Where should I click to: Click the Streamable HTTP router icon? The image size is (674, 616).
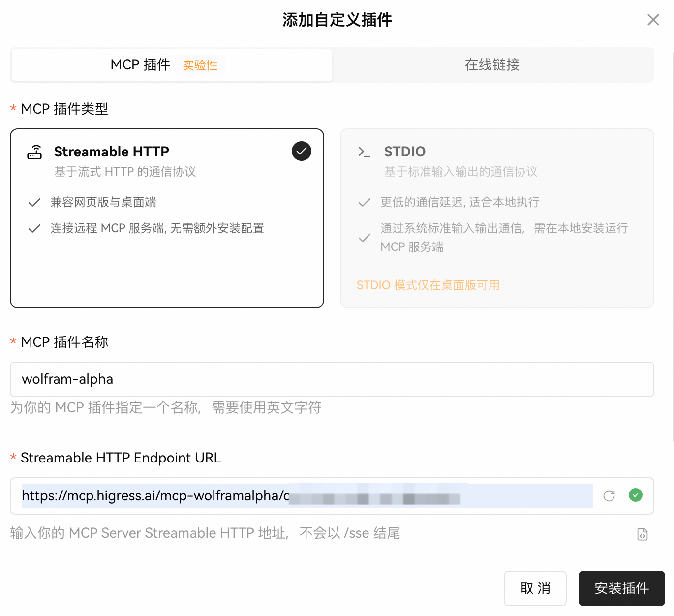(x=34, y=152)
